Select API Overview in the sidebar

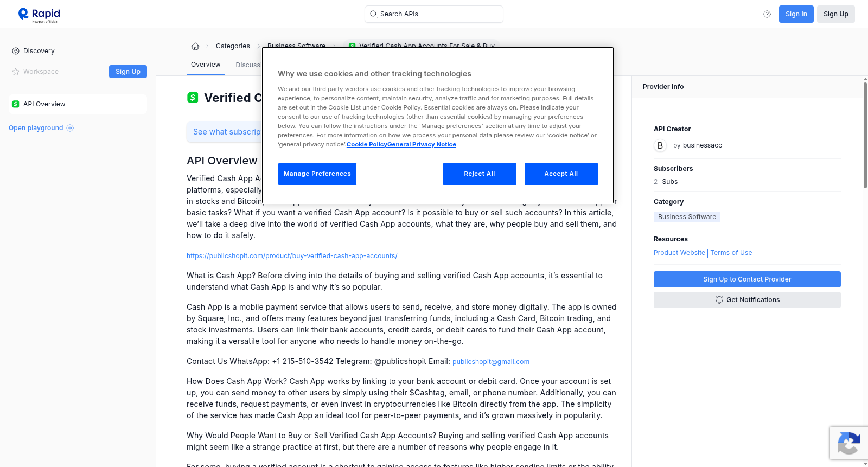pyautogui.click(x=78, y=104)
